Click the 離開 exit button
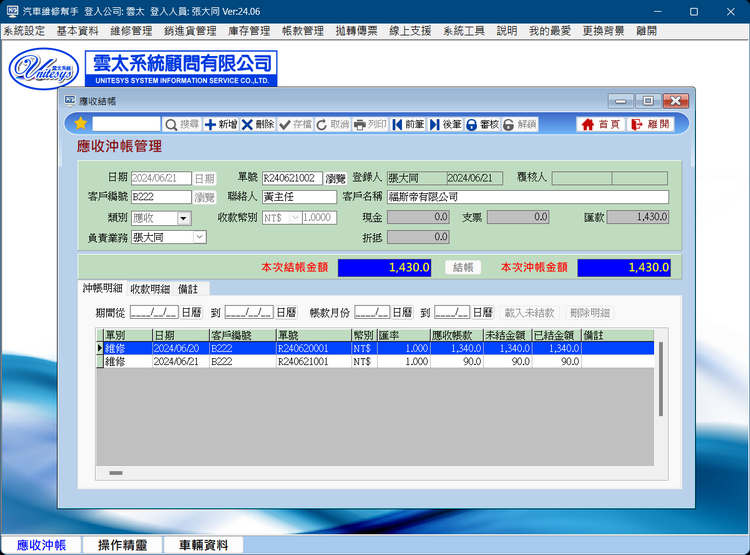The image size is (750, 555). 650,124
